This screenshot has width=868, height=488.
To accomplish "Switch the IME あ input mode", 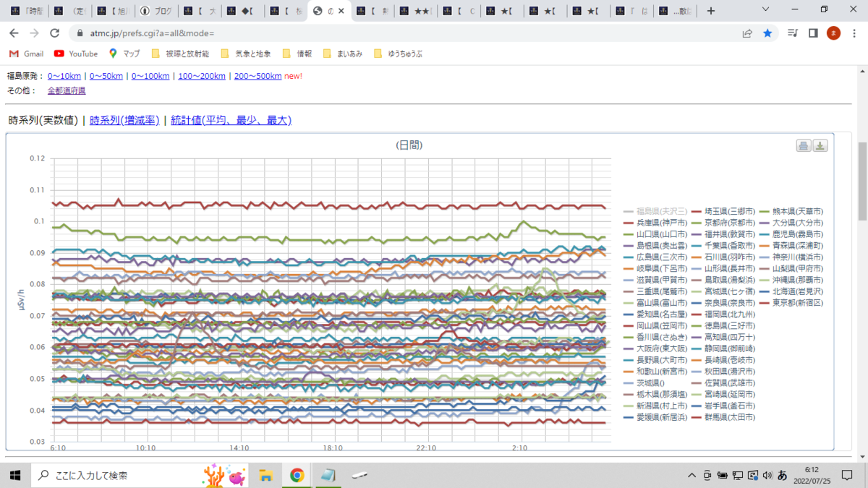I will pyautogui.click(x=782, y=475).
